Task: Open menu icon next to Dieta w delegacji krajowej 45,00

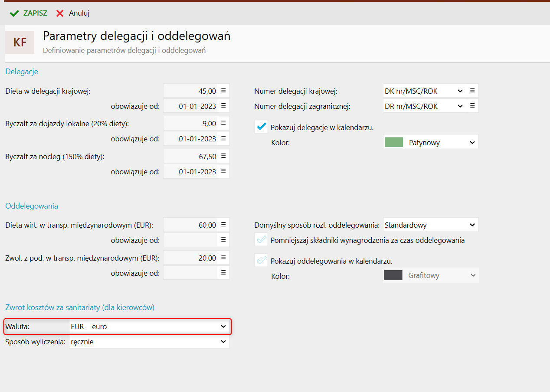Action: 223,91
